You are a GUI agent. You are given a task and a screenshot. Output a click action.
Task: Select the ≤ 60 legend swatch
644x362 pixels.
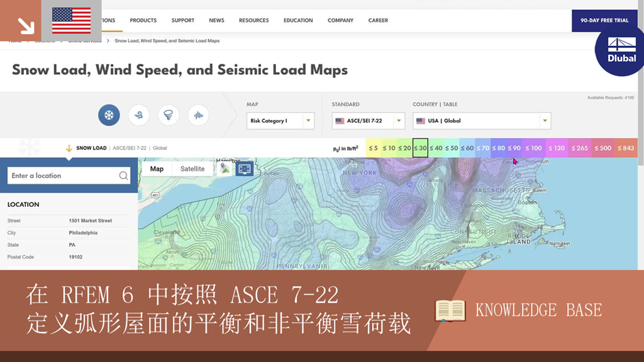click(467, 148)
